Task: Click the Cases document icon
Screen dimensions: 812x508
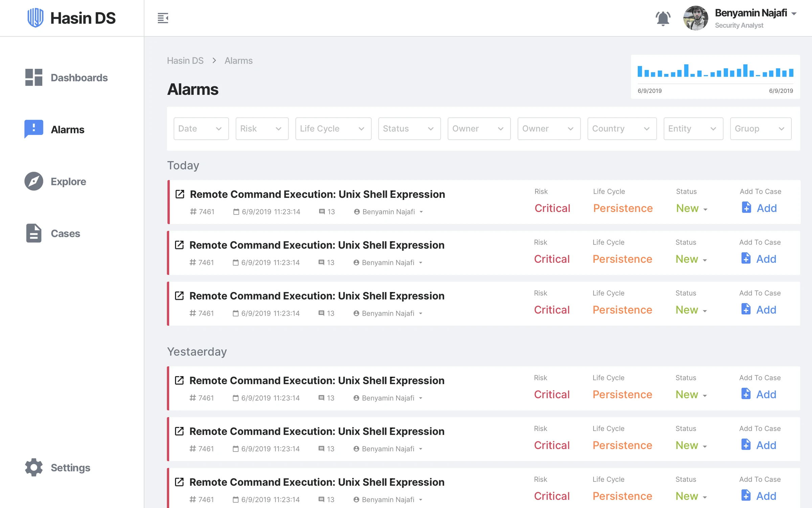Action: 33,233
